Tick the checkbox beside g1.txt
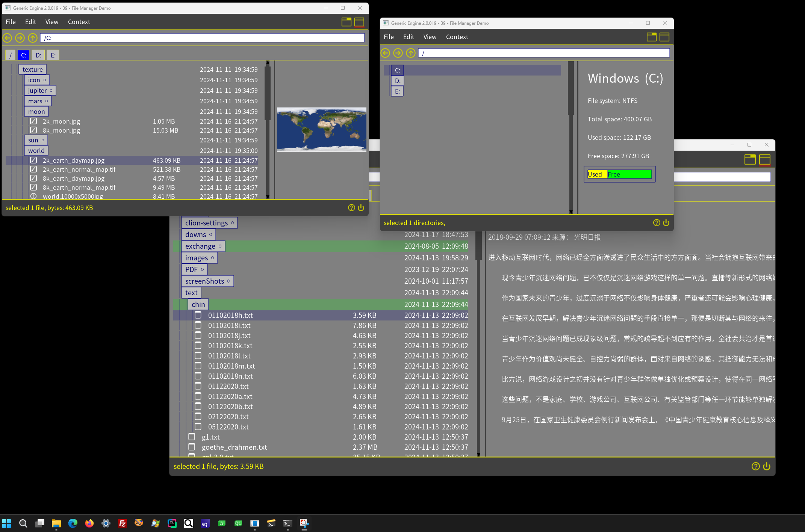805x532 pixels. 192,437
